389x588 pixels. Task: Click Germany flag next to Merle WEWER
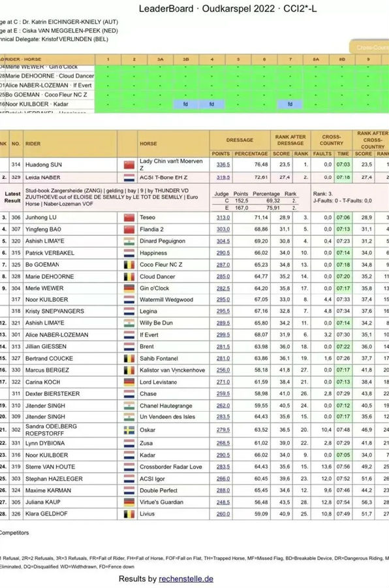[x=129, y=288]
